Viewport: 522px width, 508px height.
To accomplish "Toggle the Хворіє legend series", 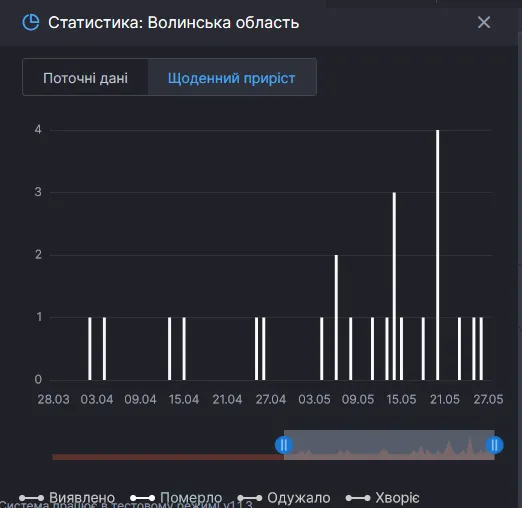I will coord(383,498).
